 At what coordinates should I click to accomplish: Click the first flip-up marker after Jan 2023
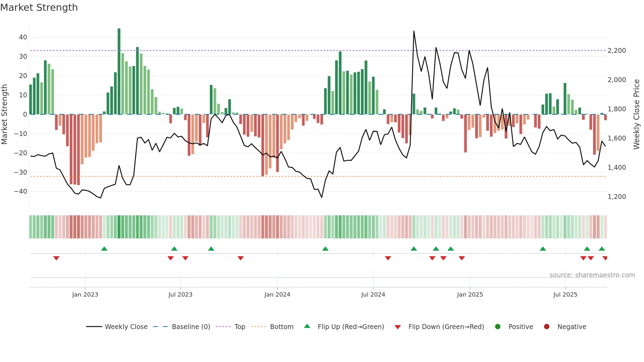(104, 249)
